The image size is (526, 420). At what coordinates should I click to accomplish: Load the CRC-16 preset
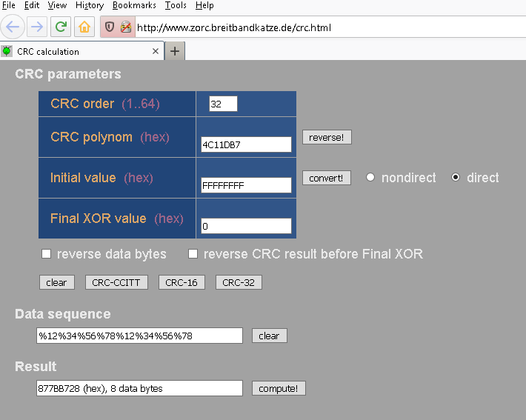point(182,282)
